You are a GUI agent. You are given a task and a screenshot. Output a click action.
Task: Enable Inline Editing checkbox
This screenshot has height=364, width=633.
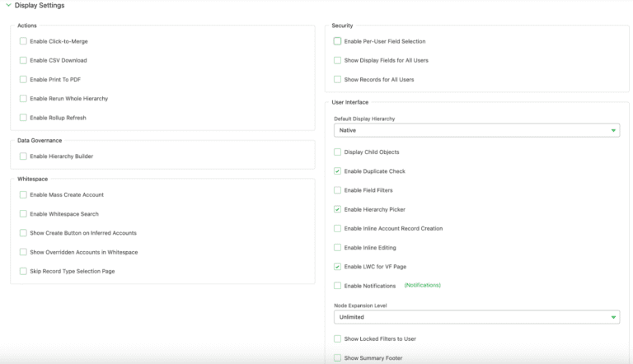pyautogui.click(x=337, y=247)
